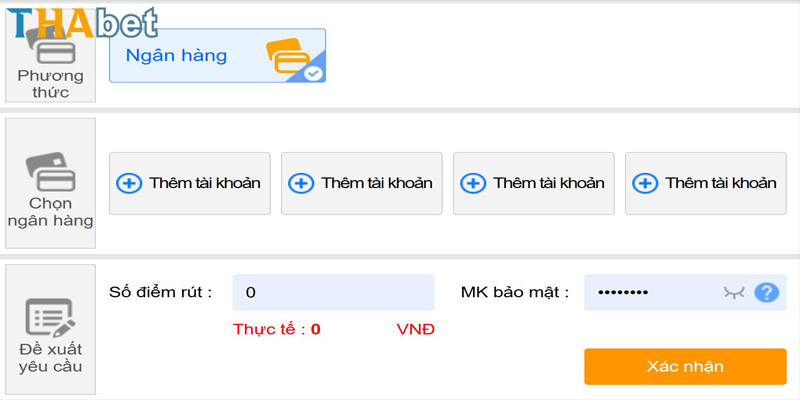Click the blue question mark help icon
Image resolution: width=800 pixels, height=400 pixels.
766,293
